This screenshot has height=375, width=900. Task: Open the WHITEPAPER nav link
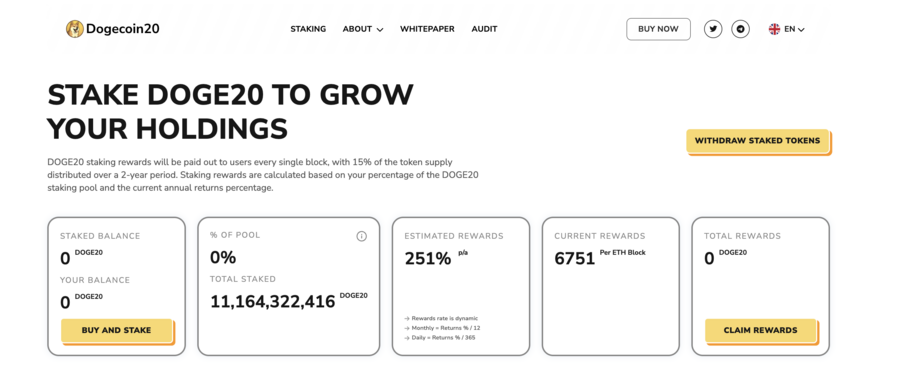[x=427, y=29]
